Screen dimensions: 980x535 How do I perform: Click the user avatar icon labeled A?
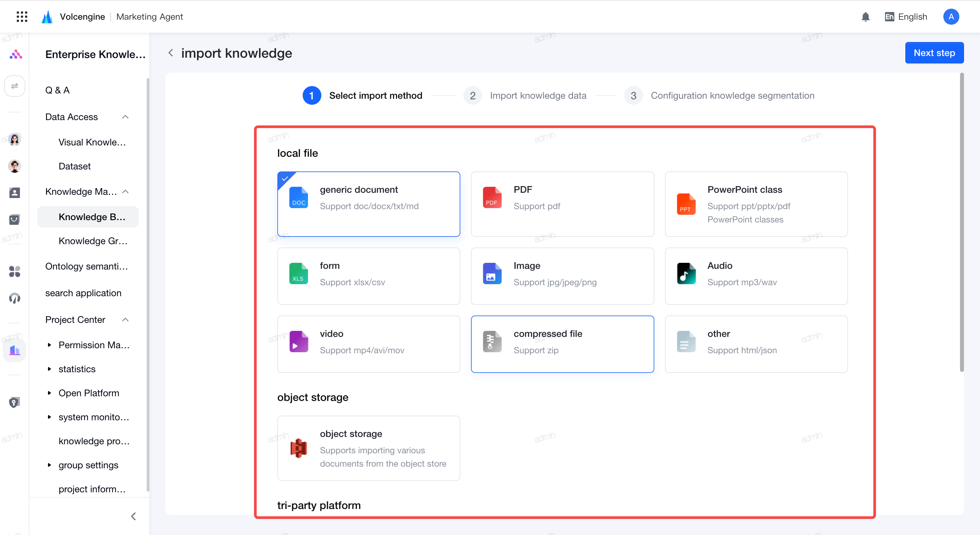[951, 17]
